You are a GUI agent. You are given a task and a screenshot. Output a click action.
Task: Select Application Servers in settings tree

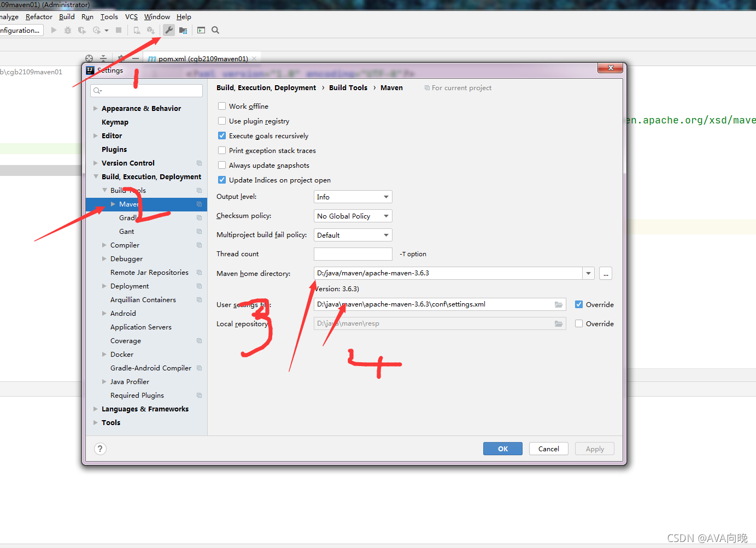141,327
